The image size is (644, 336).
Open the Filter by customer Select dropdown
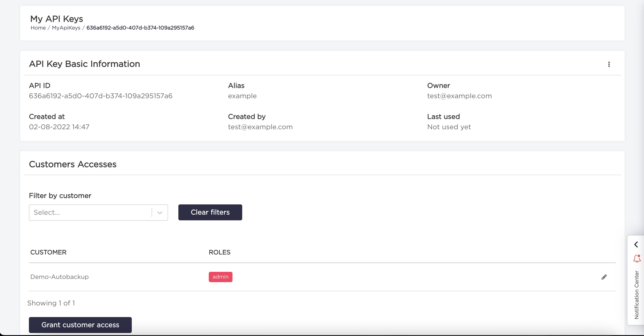[90, 212]
